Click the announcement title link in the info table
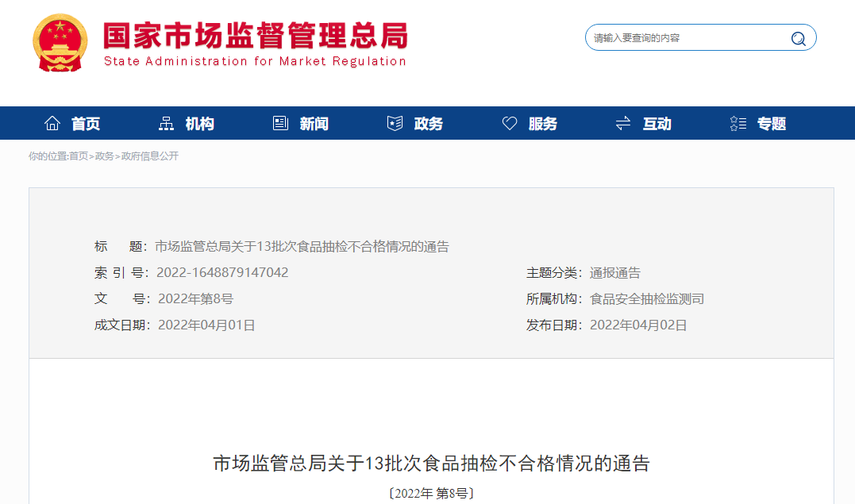Viewport: 855px width, 504px height. [x=302, y=246]
